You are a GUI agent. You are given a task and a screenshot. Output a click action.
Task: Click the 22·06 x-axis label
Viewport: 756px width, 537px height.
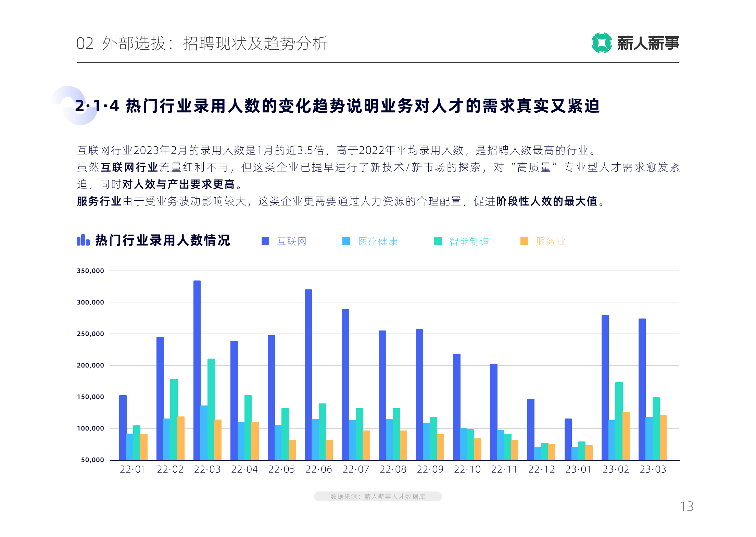click(319, 469)
